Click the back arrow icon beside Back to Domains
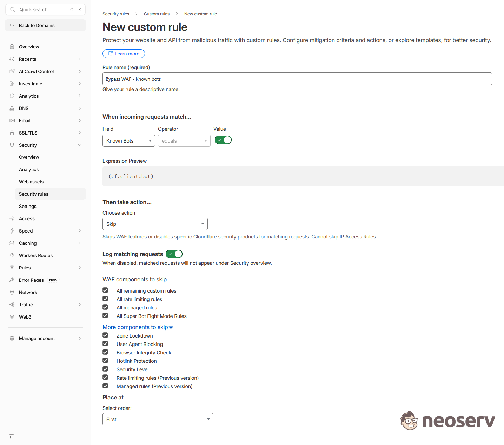Screen dimensions: 504x445 point(12,25)
